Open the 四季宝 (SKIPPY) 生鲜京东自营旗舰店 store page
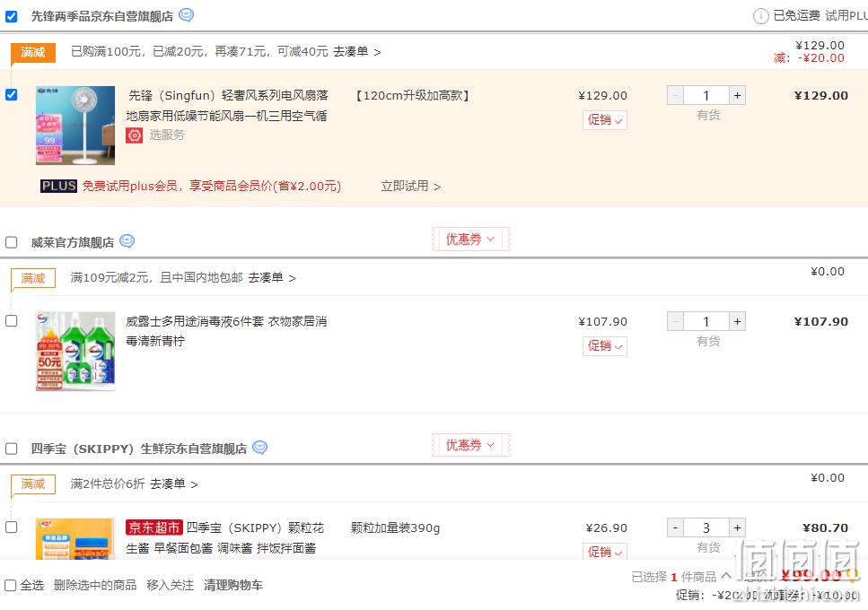 pos(139,449)
